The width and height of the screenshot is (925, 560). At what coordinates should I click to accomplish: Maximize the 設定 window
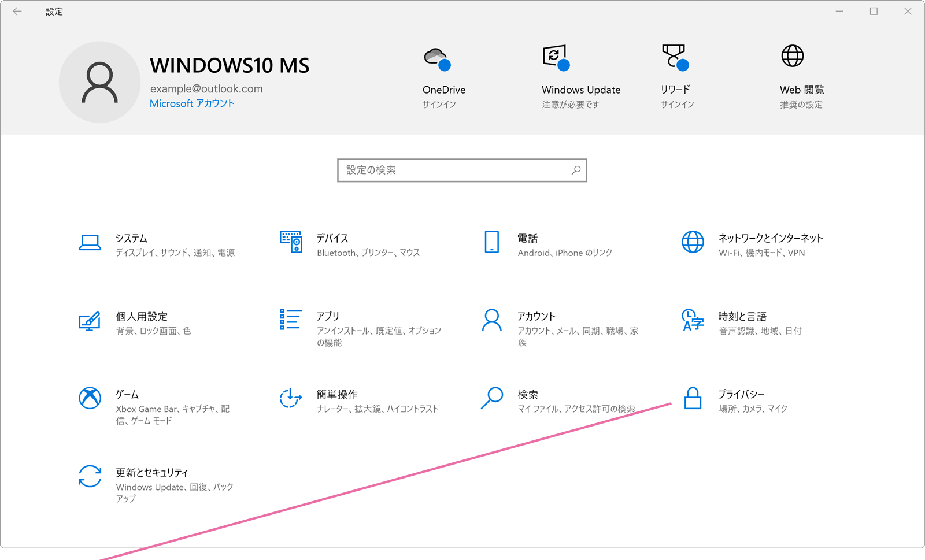[x=874, y=11]
